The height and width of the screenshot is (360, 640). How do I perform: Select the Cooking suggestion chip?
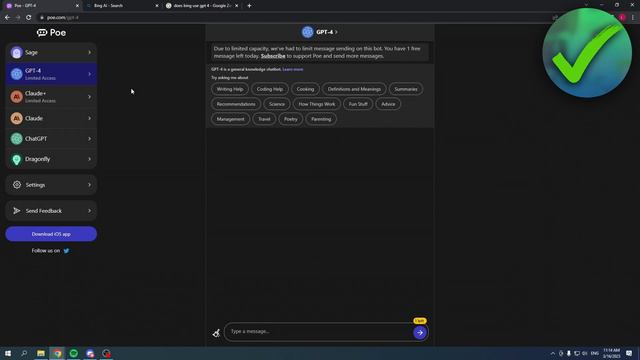[x=305, y=89]
